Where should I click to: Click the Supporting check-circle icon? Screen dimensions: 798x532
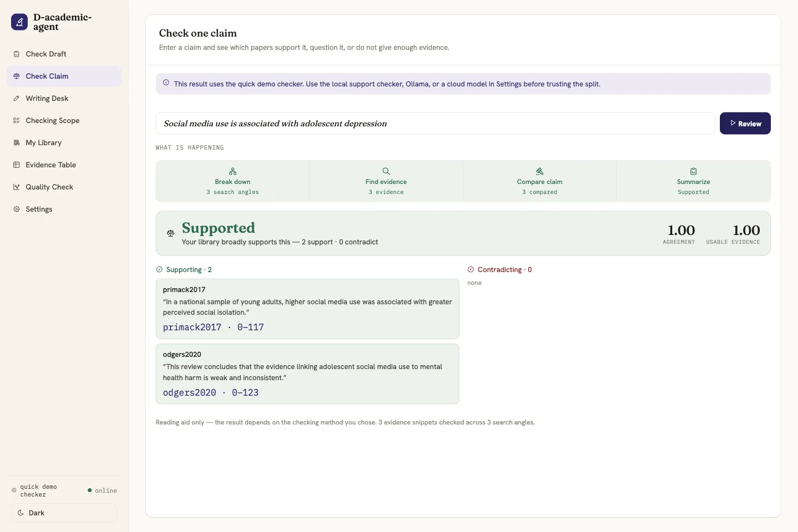click(x=160, y=269)
